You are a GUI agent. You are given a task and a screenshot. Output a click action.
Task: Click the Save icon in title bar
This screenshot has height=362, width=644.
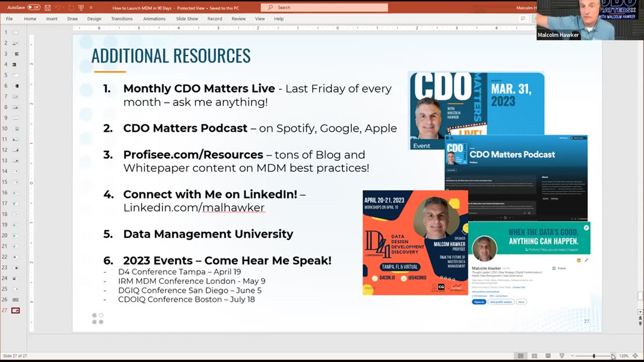pyautogui.click(x=47, y=8)
